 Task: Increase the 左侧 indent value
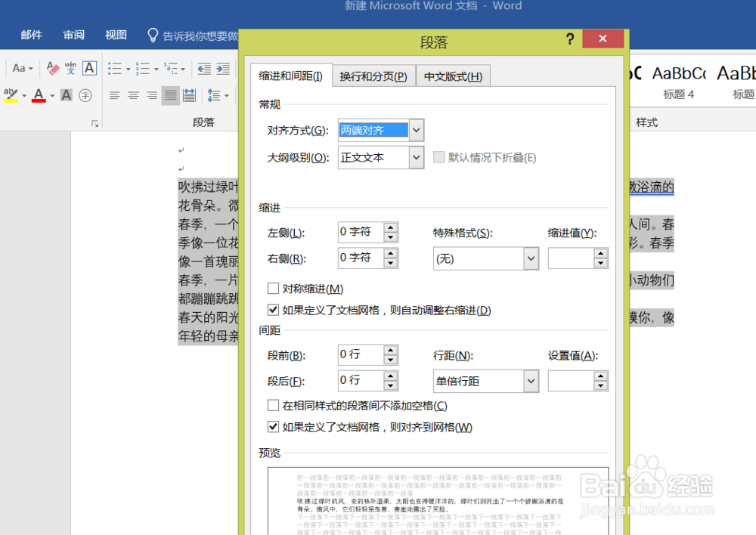pos(391,227)
